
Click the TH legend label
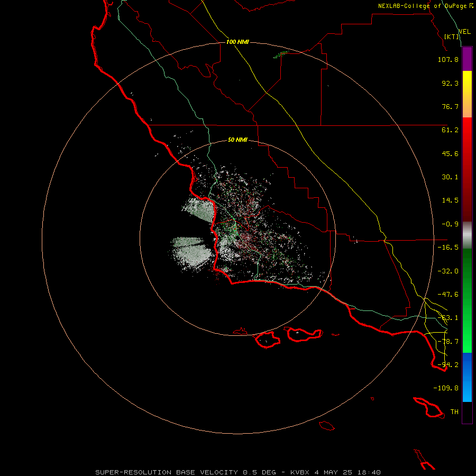[x=454, y=412]
